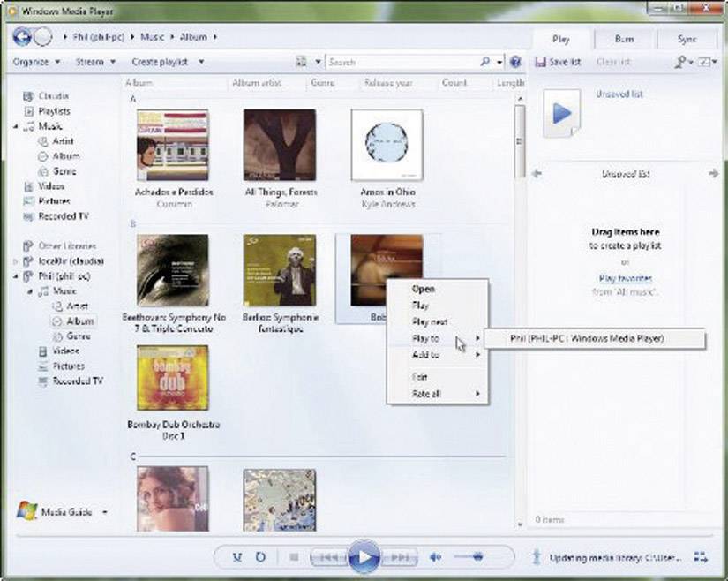Click inside the Search field
Image resolution: width=728 pixels, height=581 pixels.
pos(403,62)
